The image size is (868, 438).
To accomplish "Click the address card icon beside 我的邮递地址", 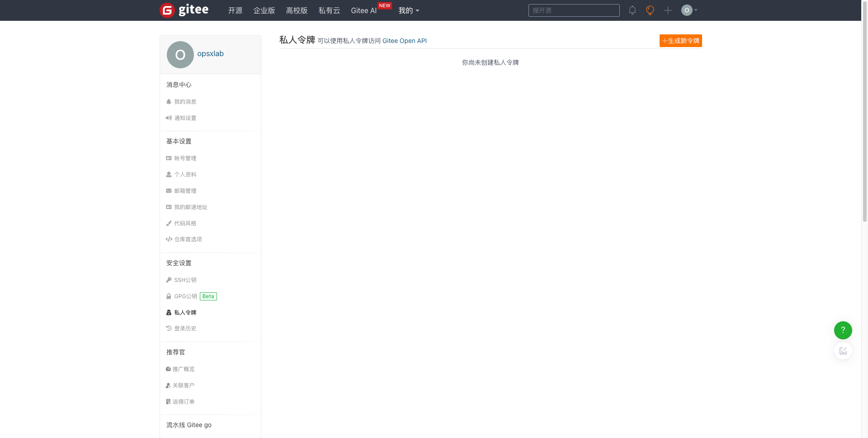I will click(169, 207).
